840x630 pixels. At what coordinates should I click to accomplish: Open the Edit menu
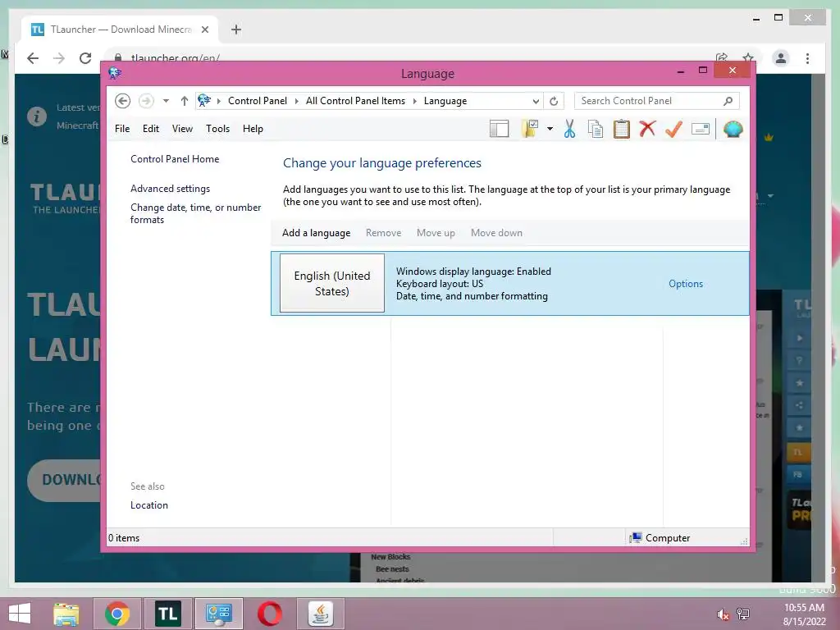(x=151, y=129)
